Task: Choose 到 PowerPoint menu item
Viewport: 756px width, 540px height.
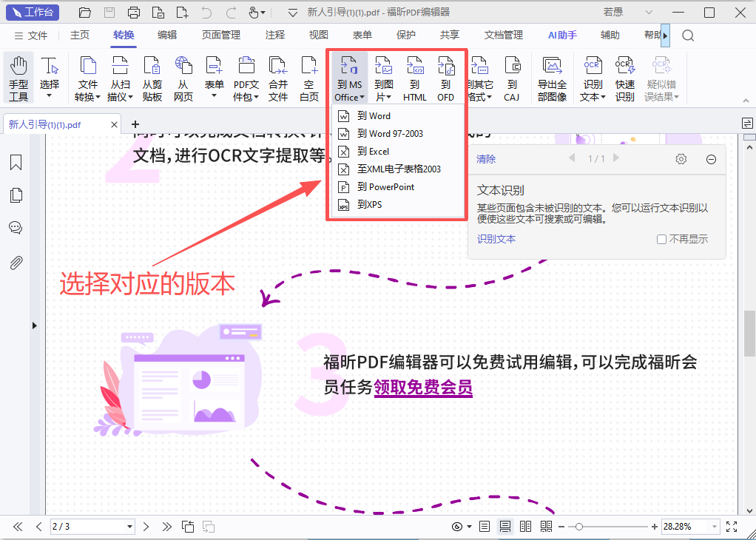Action: pos(398,187)
